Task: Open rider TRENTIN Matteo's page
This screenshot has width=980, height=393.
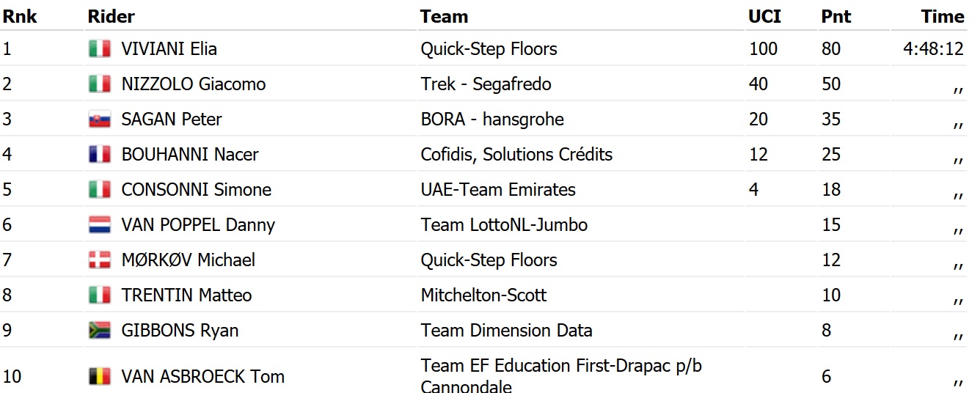Action: 186,295
